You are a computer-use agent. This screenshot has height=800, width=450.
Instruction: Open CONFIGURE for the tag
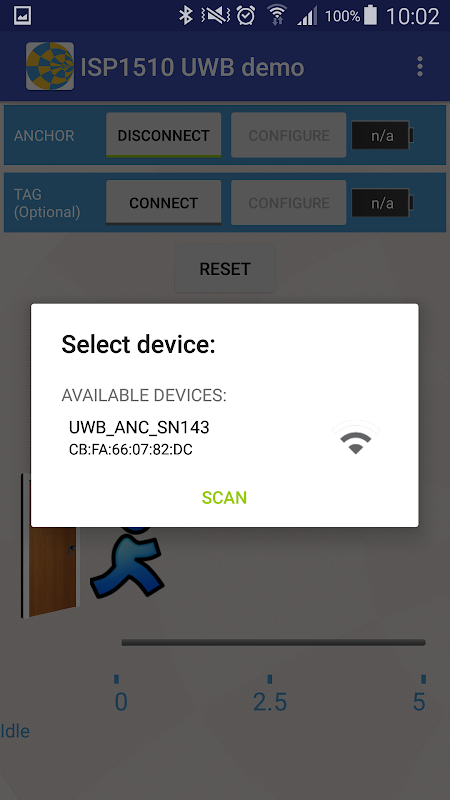pos(289,203)
